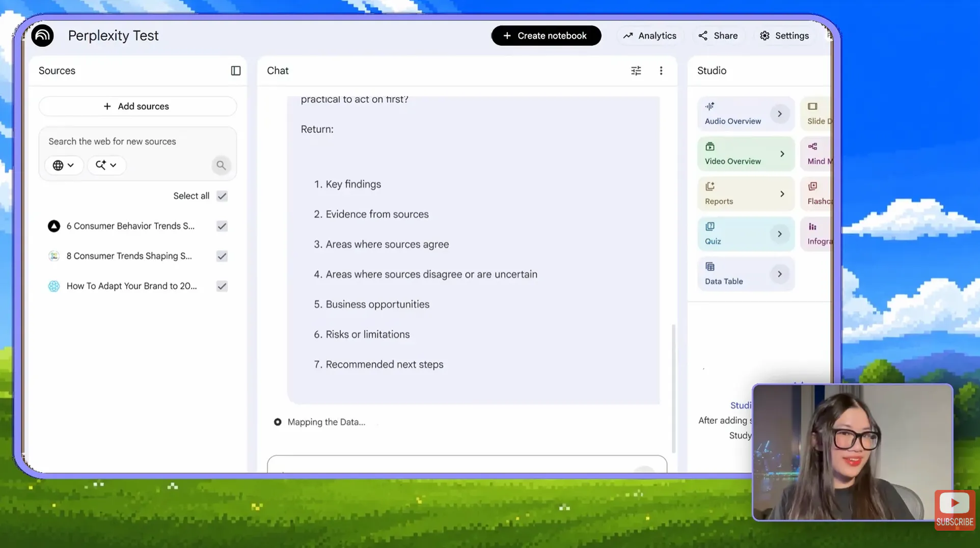Click the Business opportunities list item
The image size is (980, 548).
pos(377,305)
